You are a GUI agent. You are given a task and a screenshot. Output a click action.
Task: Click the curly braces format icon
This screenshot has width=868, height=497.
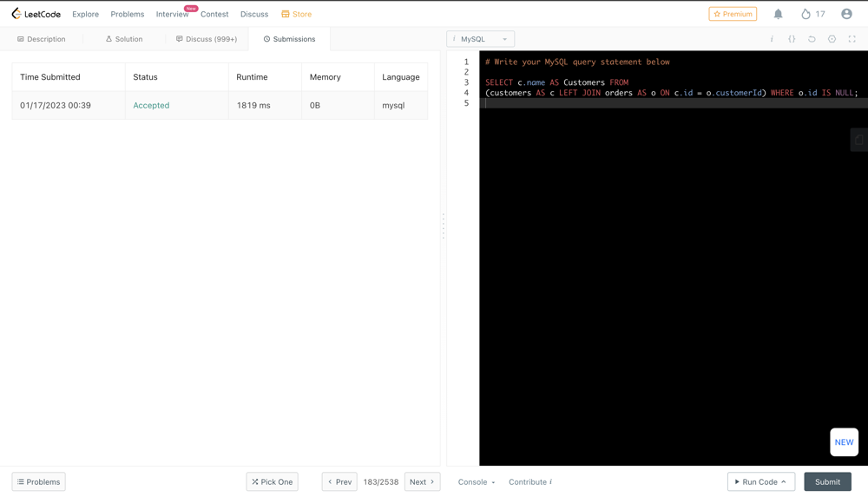[x=792, y=39]
